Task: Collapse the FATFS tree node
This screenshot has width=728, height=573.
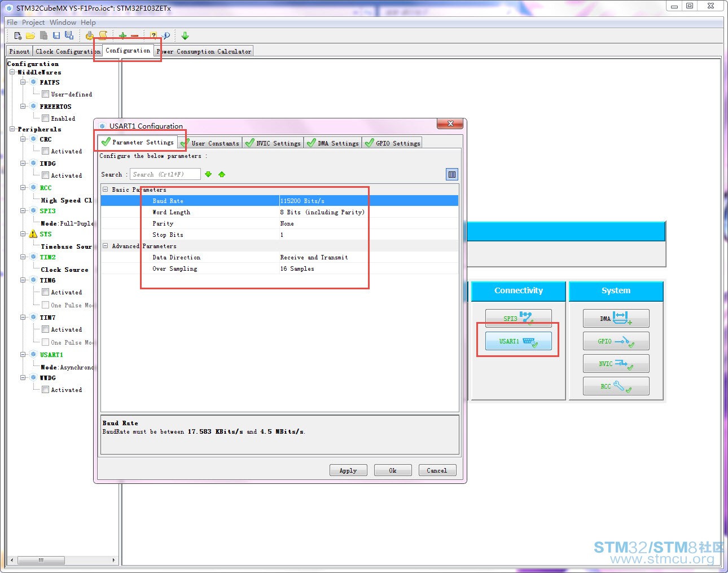Action: tap(23, 82)
